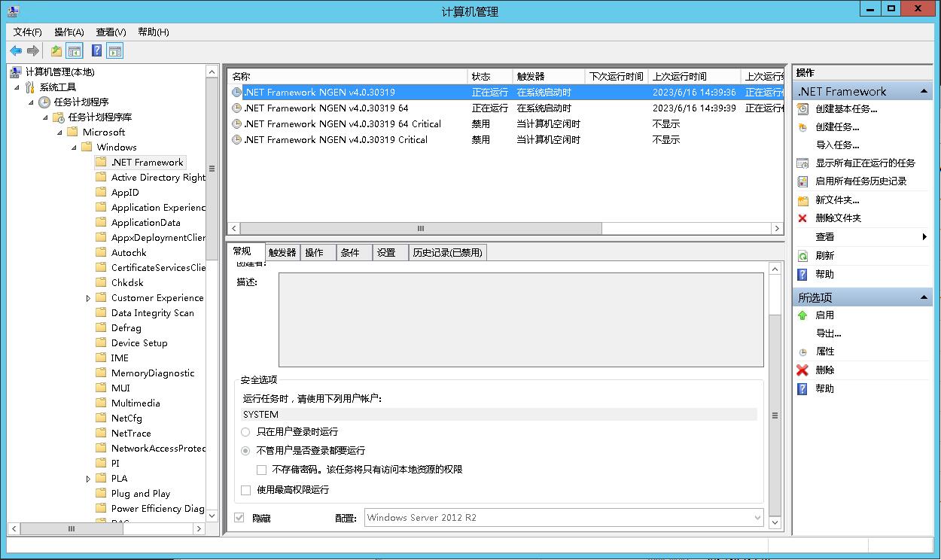Click the Back arrow toolbar icon
The image size is (941, 560).
coord(16,51)
